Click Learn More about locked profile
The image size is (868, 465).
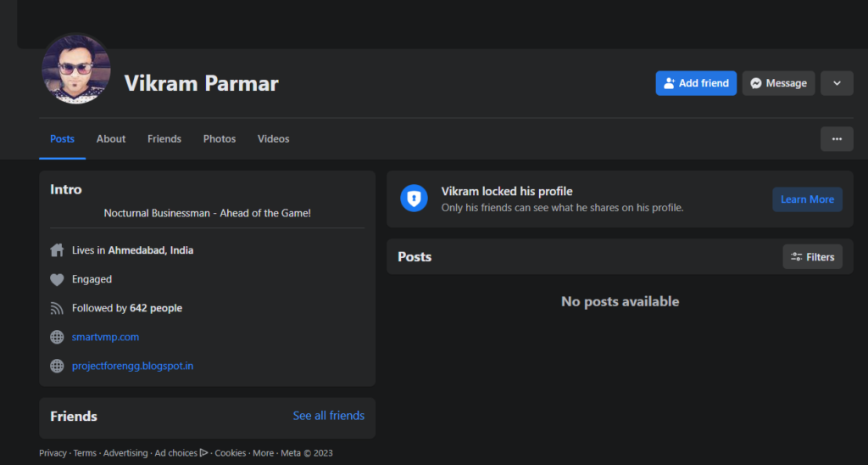tap(807, 199)
